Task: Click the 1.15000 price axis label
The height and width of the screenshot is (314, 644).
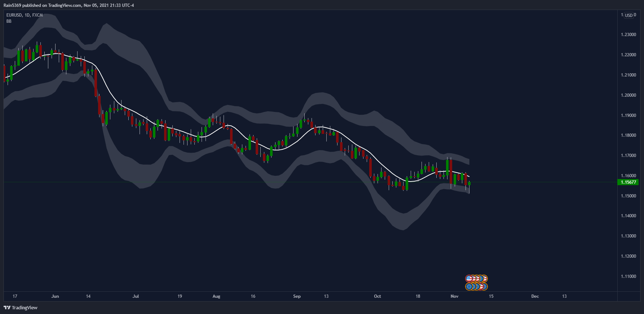Action: coord(628,196)
